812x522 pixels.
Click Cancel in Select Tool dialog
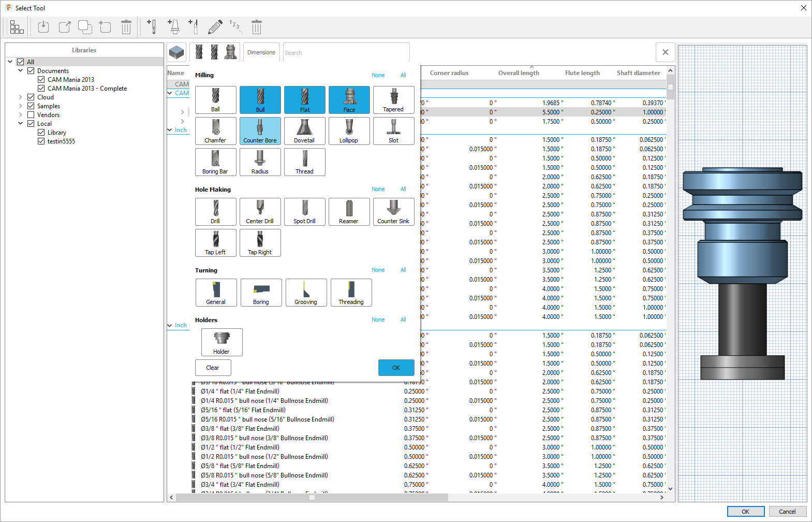(x=788, y=512)
